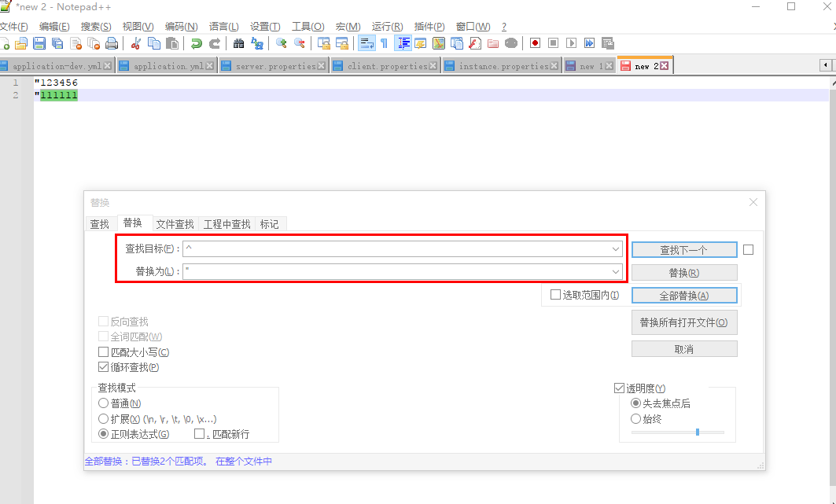This screenshot has height=504, width=836.
Task: Tick the checkbox beside 查找下一个
Action: (x=749, y=250)
